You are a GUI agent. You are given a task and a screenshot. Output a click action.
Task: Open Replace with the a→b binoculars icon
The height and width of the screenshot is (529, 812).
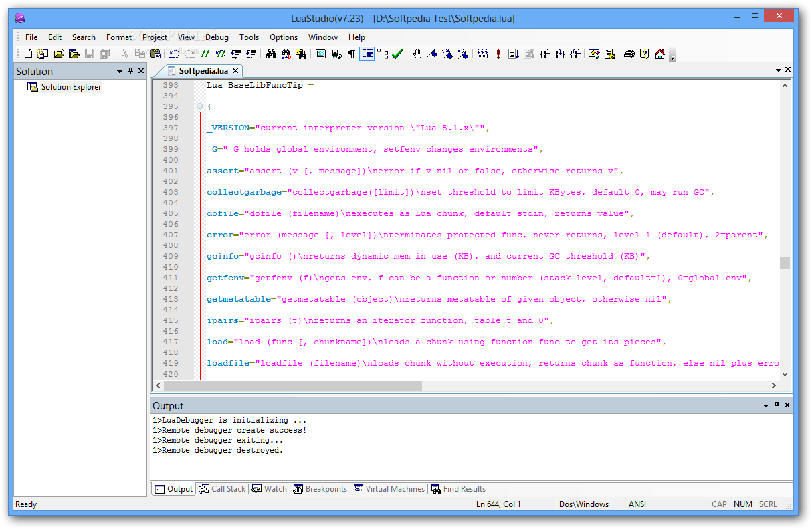tap(286, 54)
